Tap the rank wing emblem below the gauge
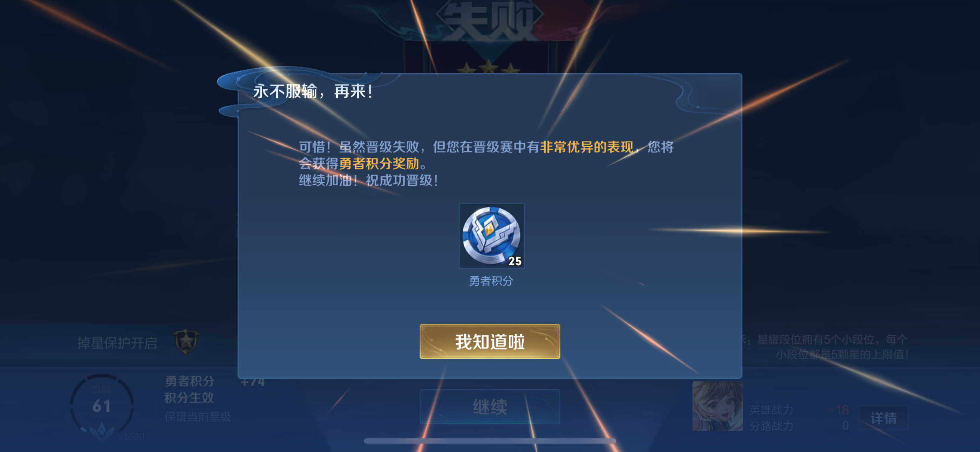The height and width of the screenshot is (452, 980). tap(102, 431)
